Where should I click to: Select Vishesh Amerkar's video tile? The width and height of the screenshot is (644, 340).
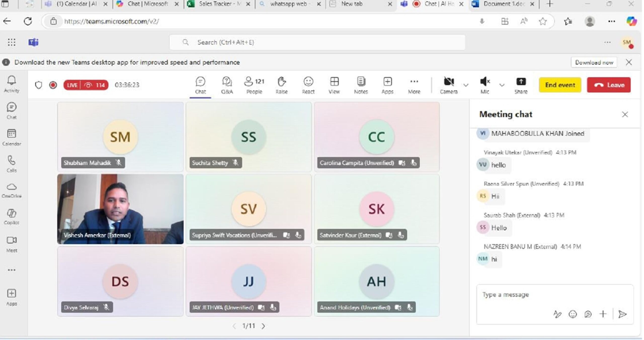click(120, 209)
